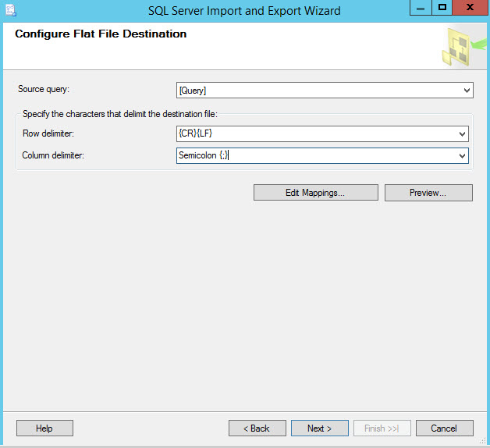Maximize the wizard window
This screenshot has height=448, width=490.
tap(442, 8)
